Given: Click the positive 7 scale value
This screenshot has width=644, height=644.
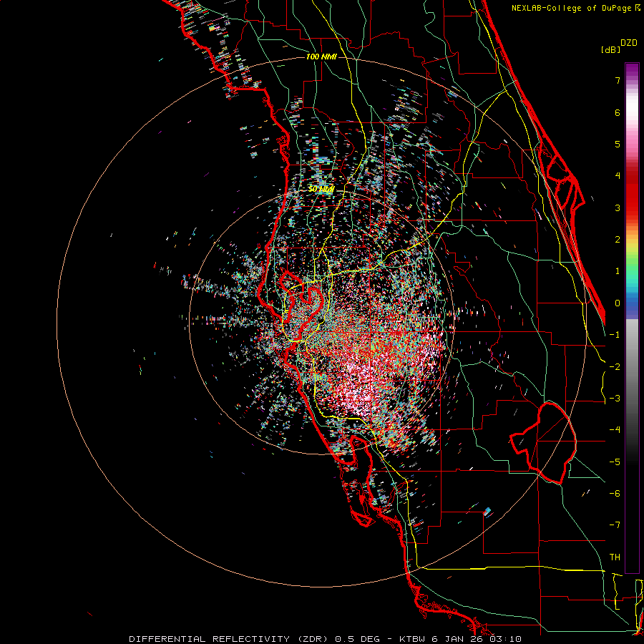Looking at the screenshot, I should 618,80.
